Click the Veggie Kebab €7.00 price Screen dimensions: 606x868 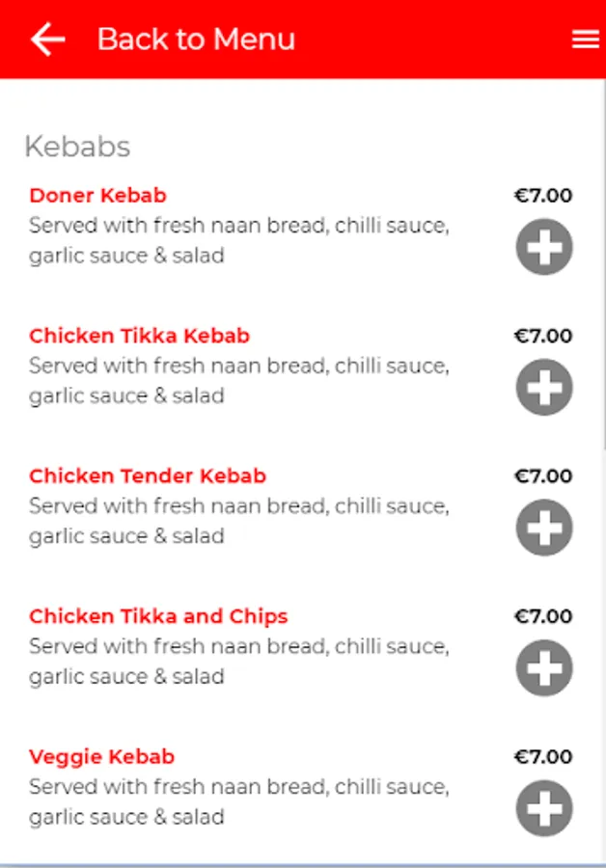543,757
